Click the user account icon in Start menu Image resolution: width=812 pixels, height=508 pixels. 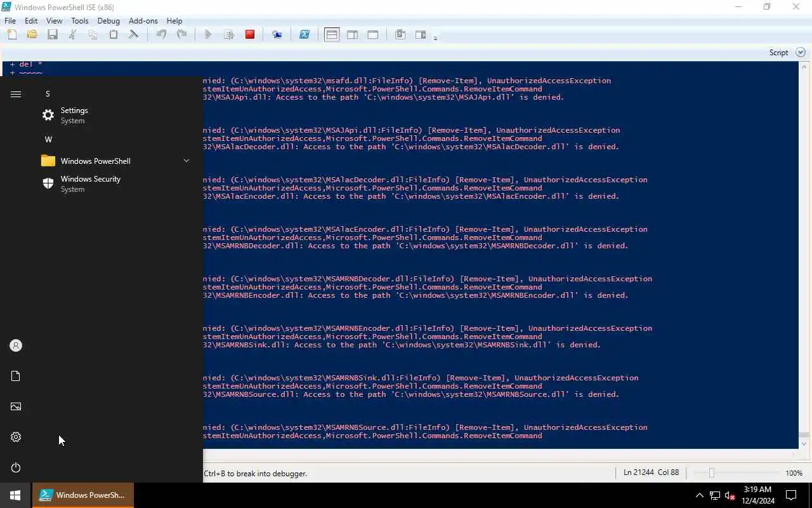[x=16, y=345]
